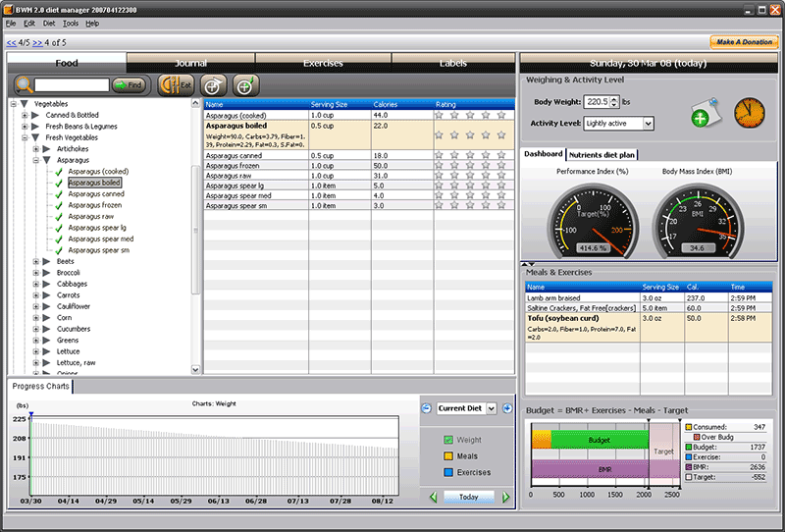The height and width of the screenshot is (532, 785).
Task: Toggle the Weight chart checkbox
Action: [x=448, y=440]
